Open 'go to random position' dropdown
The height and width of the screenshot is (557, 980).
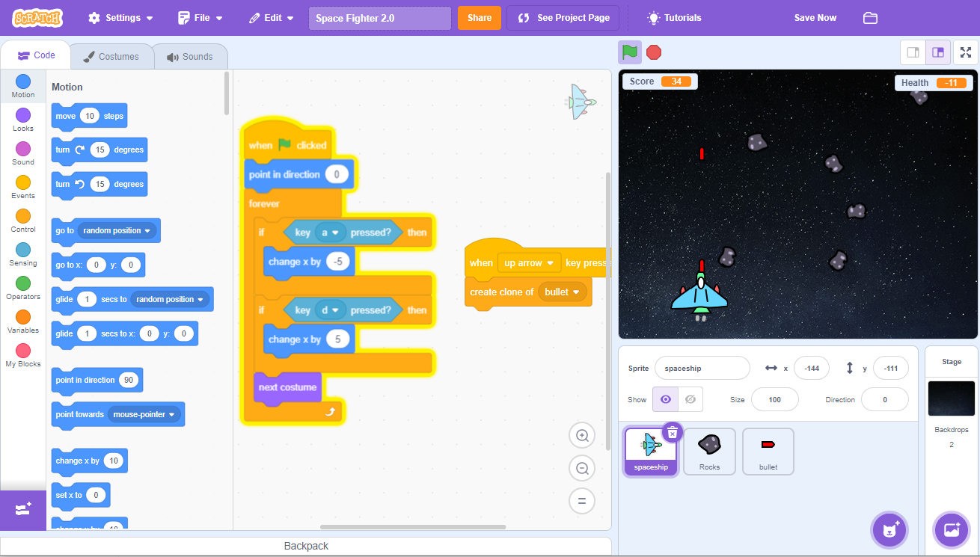pos(117,230)
